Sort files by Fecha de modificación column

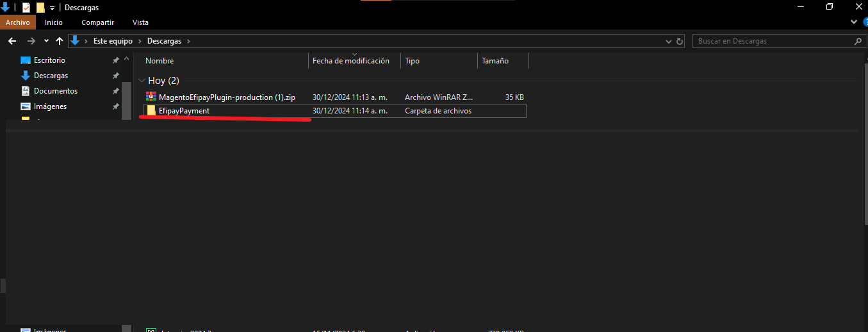[x=350, y=61]
